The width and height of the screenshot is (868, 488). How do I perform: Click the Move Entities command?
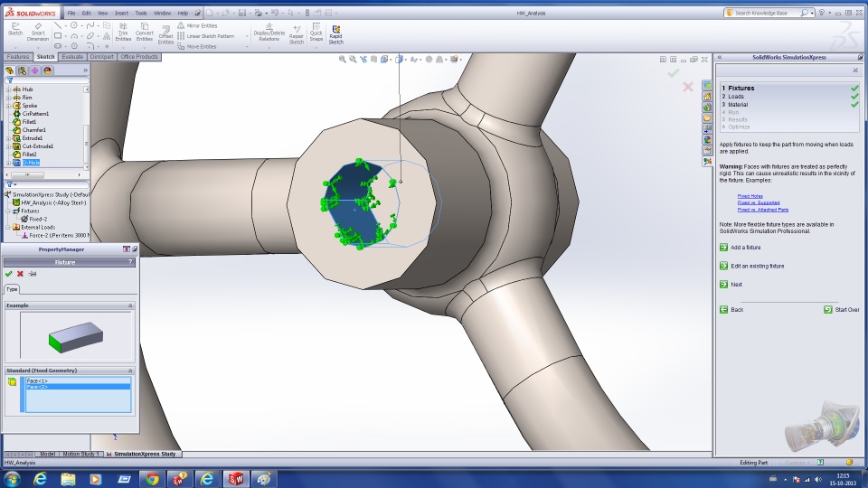197,46
